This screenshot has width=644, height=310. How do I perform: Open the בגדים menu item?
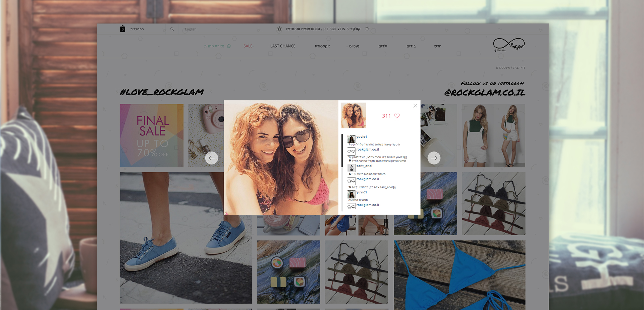click(x=411, y=46)
